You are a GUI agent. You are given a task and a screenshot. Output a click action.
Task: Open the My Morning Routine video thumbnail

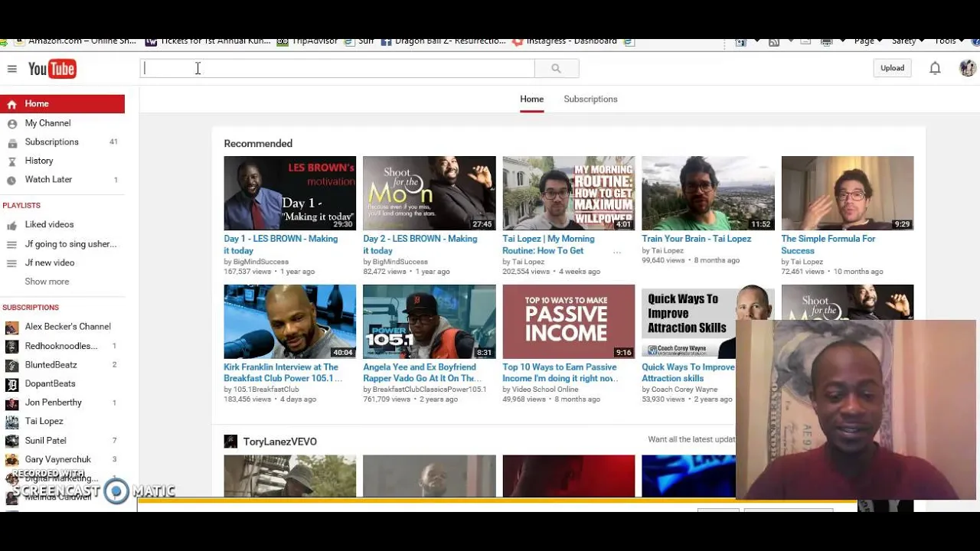(x=568, y=193)
